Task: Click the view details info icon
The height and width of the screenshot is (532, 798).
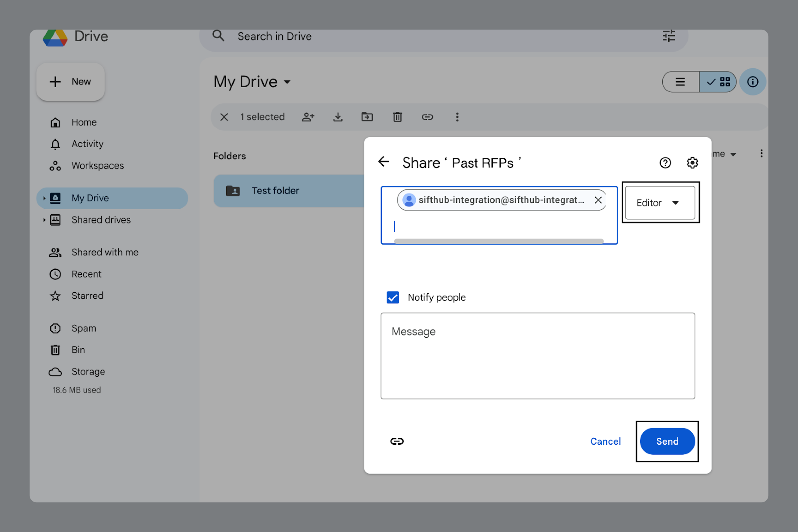Action: click(753, 82)
